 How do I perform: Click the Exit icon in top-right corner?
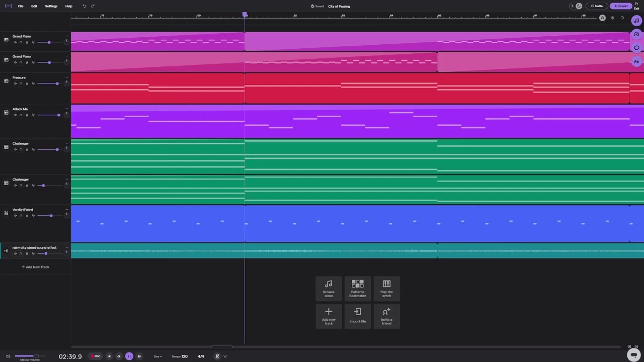637,6
